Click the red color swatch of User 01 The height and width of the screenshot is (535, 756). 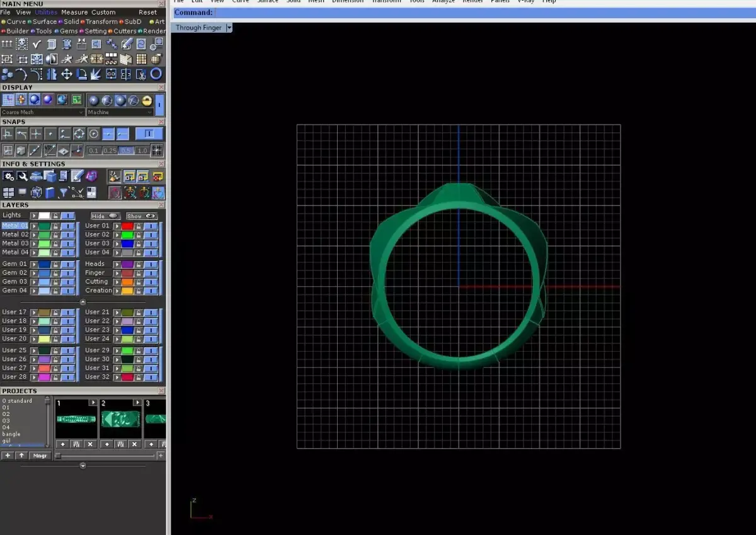click(x=127, y=226)
